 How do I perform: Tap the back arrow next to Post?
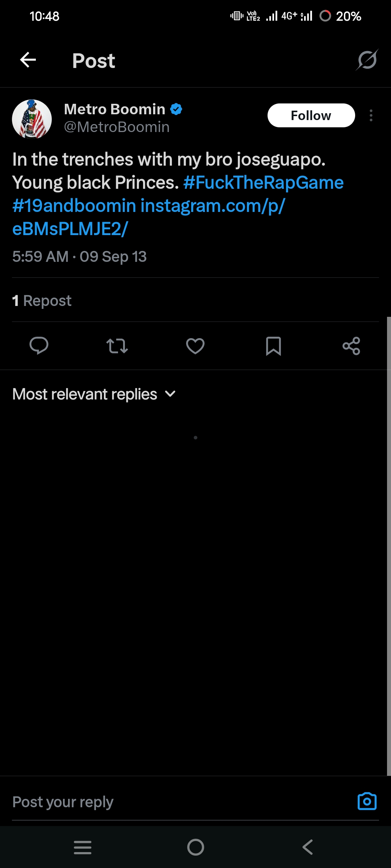tap(28, 60)
